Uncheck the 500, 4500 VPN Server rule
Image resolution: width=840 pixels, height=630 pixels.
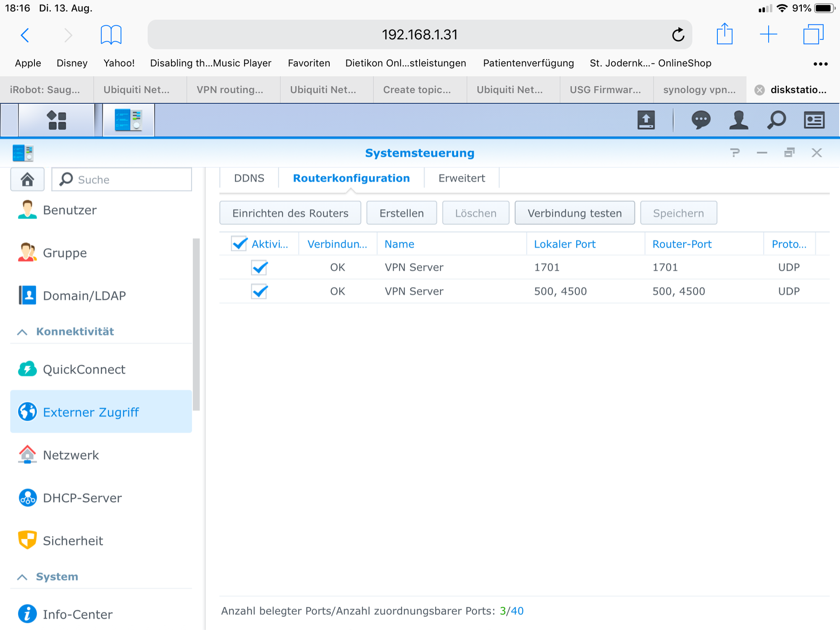pyautogui.click(x=259, y=291)
